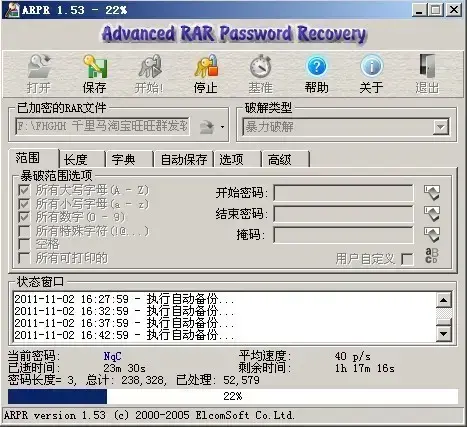Click average speed value 40 p/s
The image size is (467, 427).
pyautogui.click(x=353, y=356)
